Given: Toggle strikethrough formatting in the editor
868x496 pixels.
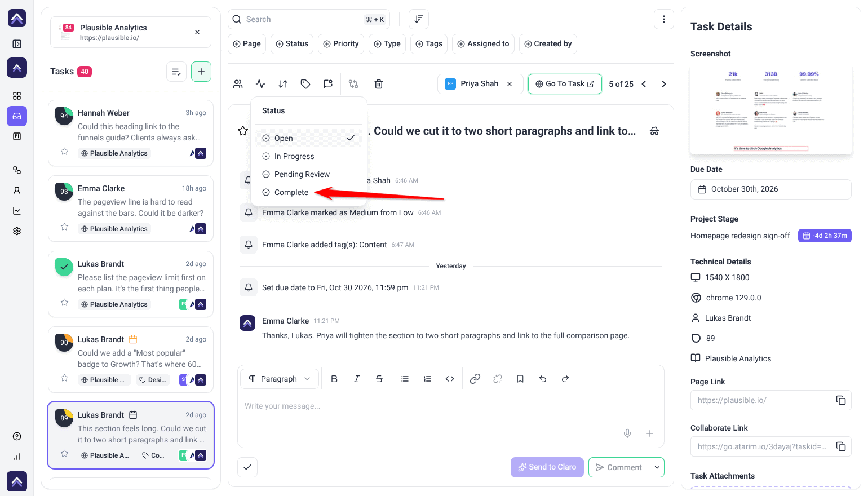Looking at the screenshot, I should (379, 379).
